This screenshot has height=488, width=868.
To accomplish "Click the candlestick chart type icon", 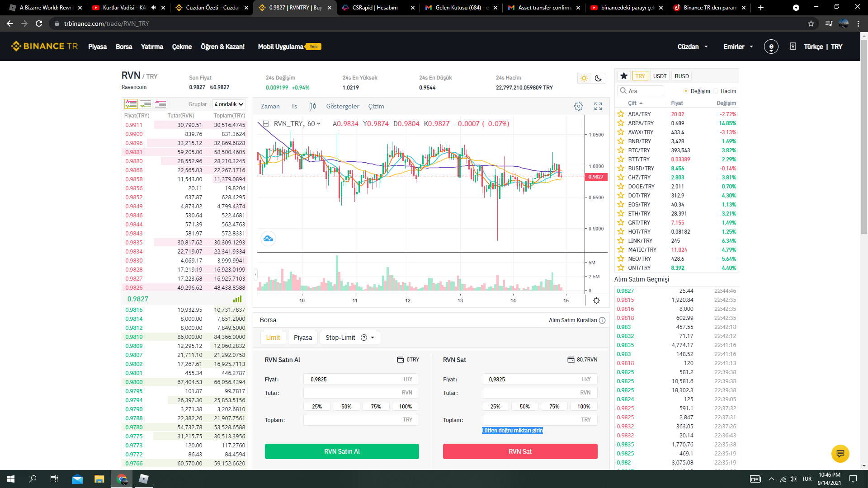I will (x=312, y=106).
